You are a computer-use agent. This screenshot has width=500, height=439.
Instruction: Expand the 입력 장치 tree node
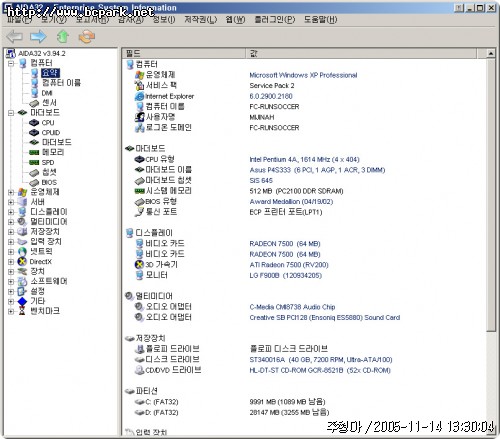tap(11, 242)
